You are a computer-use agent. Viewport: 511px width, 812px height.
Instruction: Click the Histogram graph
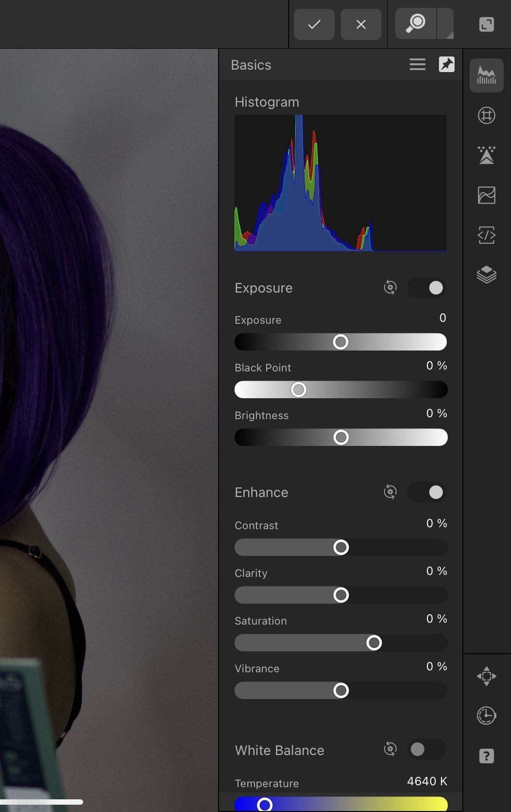point(341,183)
